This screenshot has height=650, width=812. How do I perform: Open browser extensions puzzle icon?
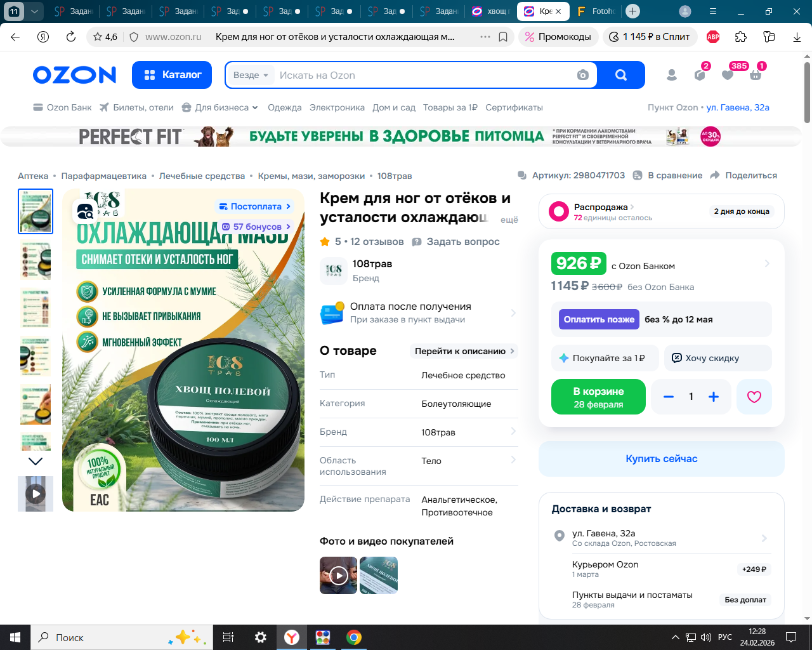[741, 37]
